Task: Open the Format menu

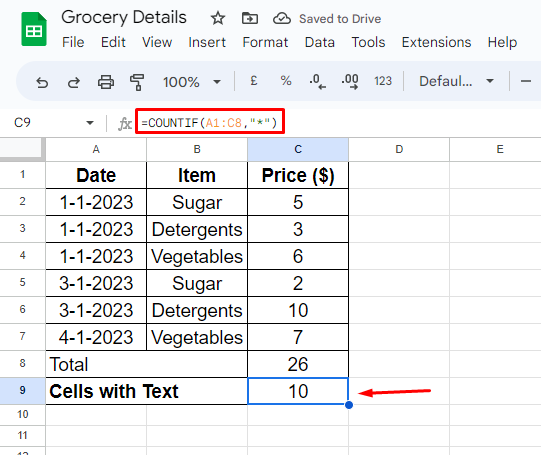Action: [265, 42]
